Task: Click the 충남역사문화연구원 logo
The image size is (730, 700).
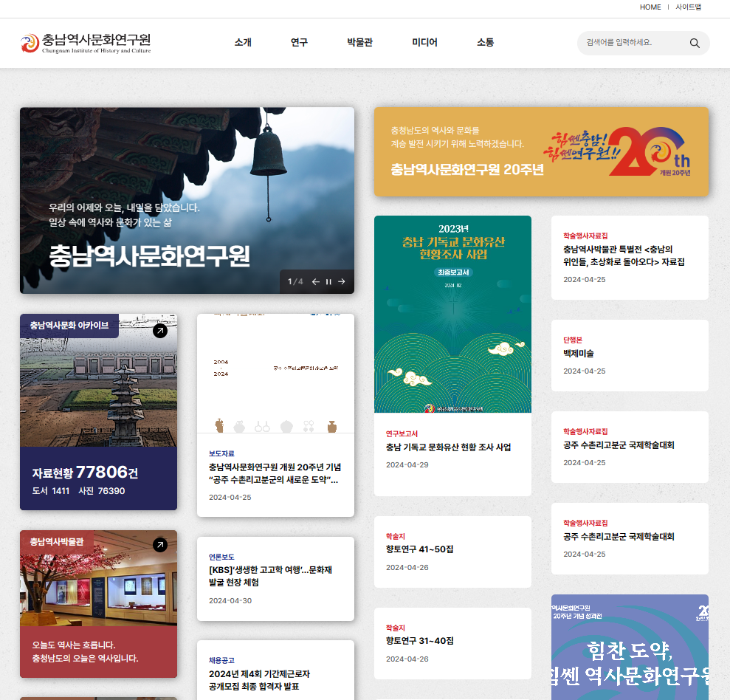Action: [86, 44]
